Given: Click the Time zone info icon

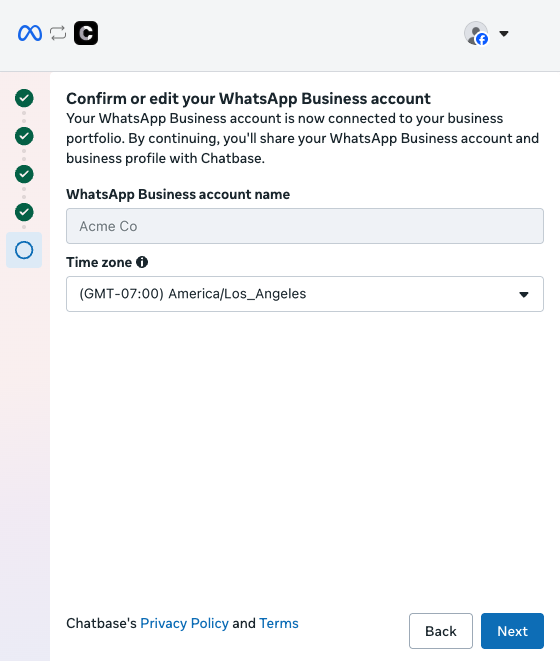Looking at the screenshot, I should [142, 262].
